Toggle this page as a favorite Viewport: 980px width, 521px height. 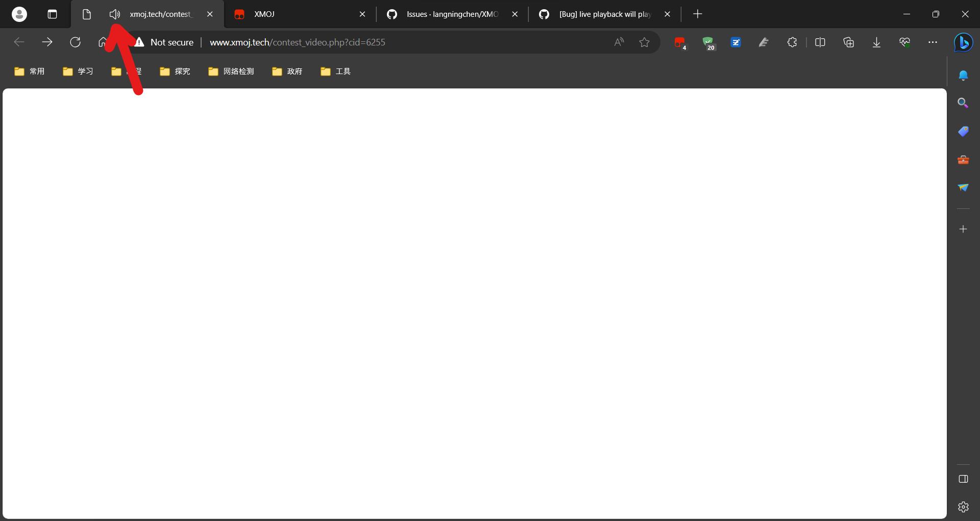point(644,42)
